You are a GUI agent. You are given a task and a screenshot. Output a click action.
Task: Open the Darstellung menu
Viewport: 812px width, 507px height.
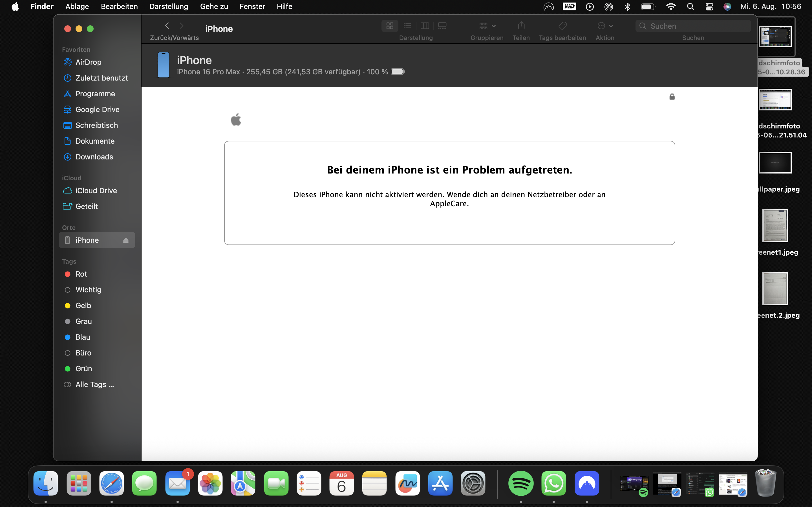click(168, 6)
